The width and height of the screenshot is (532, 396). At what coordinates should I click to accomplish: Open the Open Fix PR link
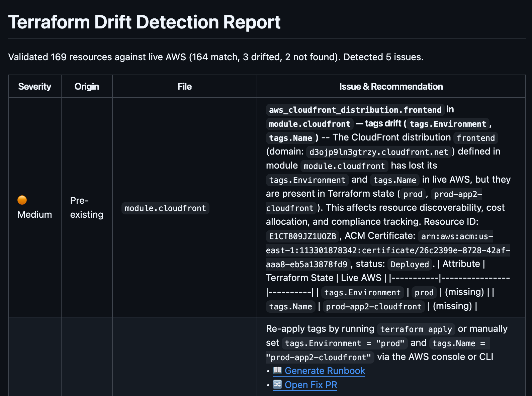point(311,385)
